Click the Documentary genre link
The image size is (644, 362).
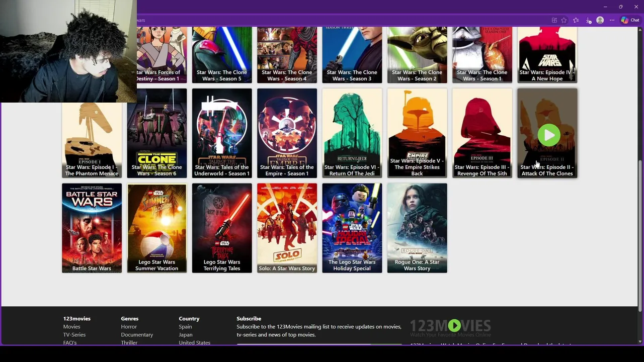tap(137, 335)
